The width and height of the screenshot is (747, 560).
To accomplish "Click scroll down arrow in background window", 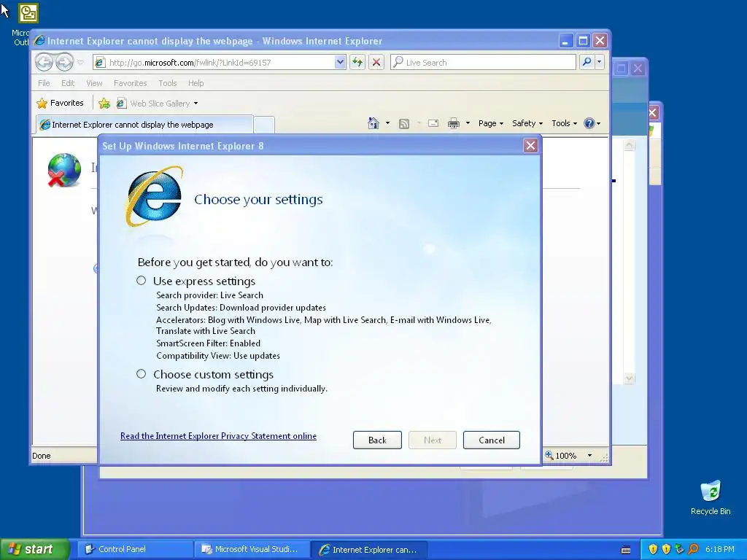I will [x=629, y=378].
